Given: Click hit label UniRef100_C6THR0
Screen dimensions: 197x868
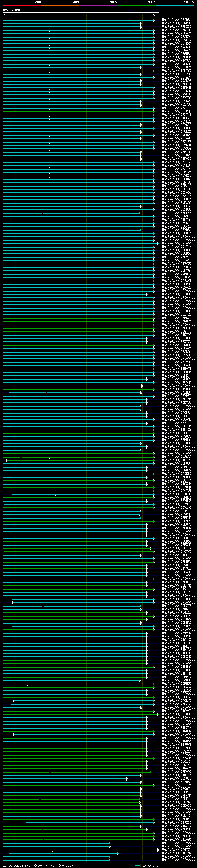Looking at the screenshot, I should (x=177, y=67).
